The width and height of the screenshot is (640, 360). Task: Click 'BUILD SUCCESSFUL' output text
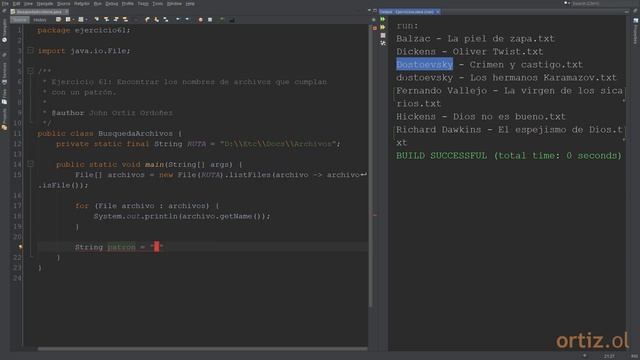(441, 156)
